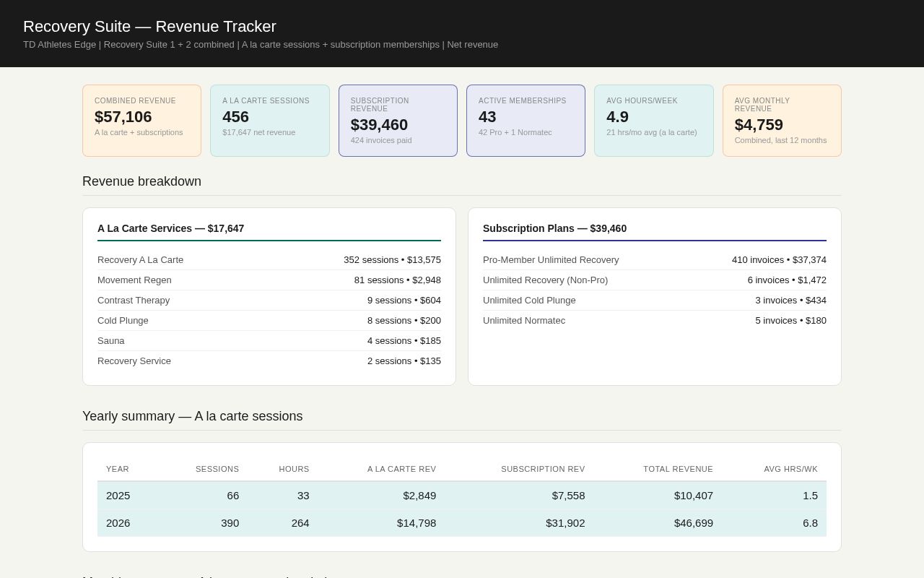The width and height of the screenshot is (924, 578).
Task: Click the "Unlimited Cold Plunge" plan label
Action: click(529, 301)
